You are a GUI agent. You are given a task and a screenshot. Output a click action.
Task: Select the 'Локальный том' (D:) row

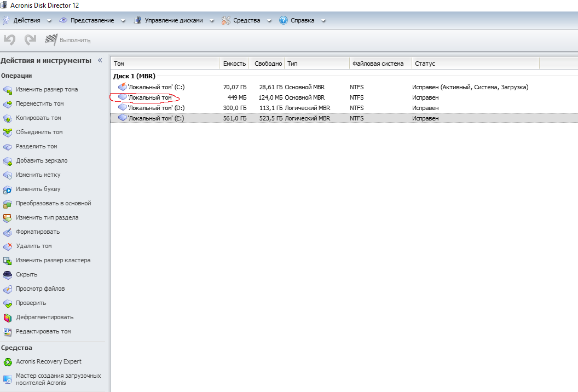point(344,108)
